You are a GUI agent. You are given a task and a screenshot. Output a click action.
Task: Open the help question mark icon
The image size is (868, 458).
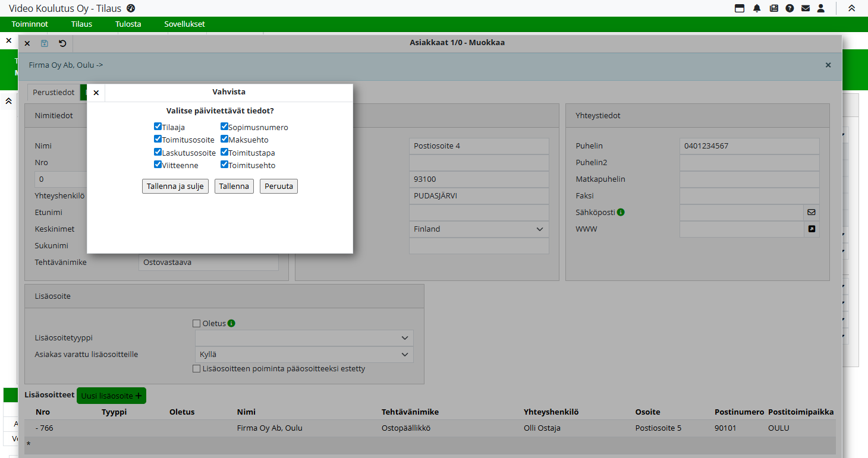pyautogui.click(x=790, y=8)
